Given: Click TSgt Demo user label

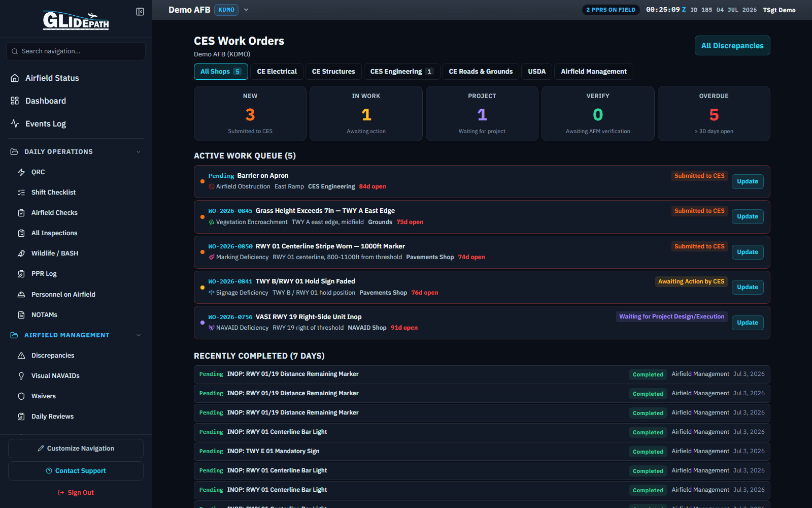Looking at the screenshot, I should pyautogui.click(x=779, y=10).
